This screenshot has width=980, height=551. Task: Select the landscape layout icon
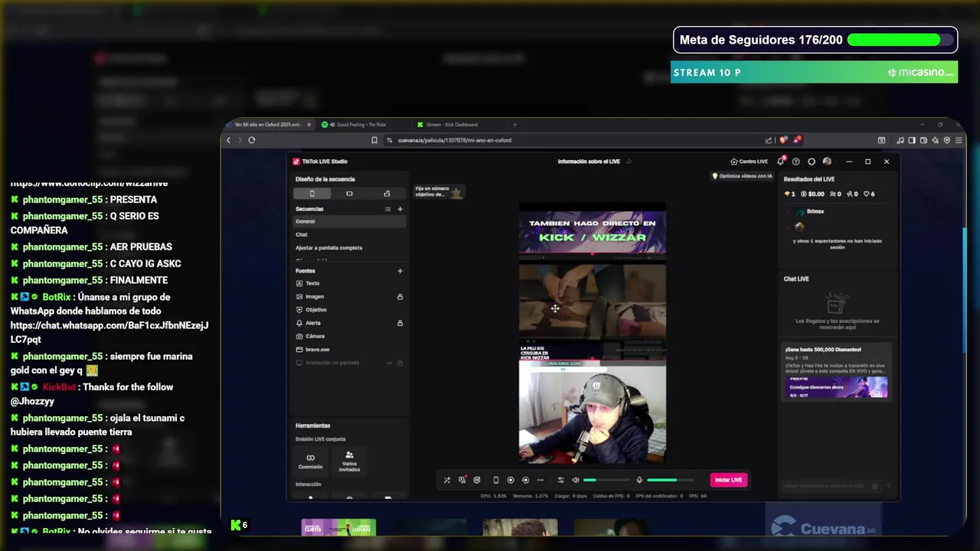pyautogui.click(x=349, y=194)
